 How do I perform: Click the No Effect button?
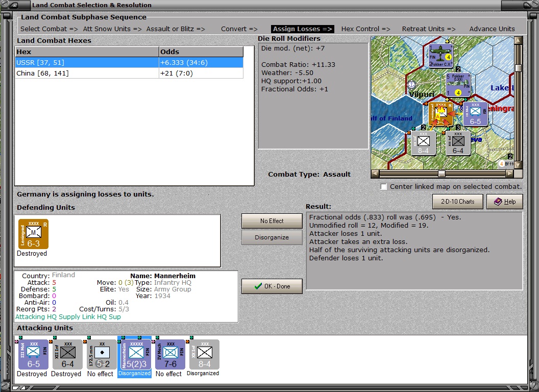(x=272, y=221)
